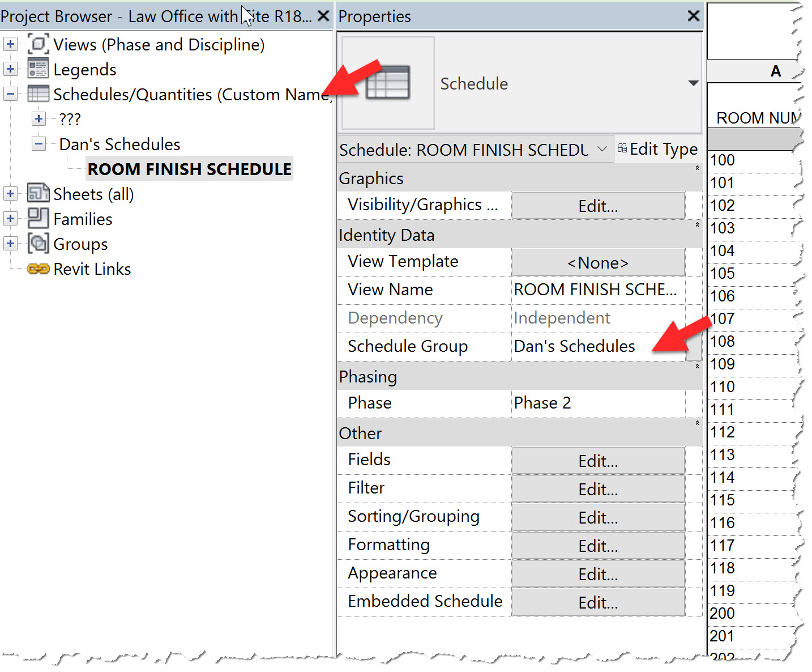Collapse Dan's Schedules group

38,144
